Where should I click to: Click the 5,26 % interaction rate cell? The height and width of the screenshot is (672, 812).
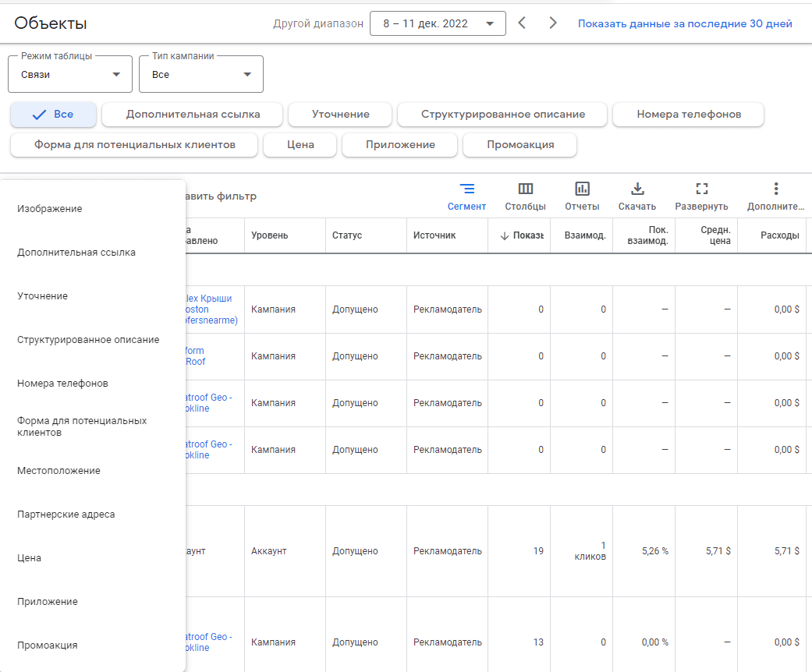(644, 551)
